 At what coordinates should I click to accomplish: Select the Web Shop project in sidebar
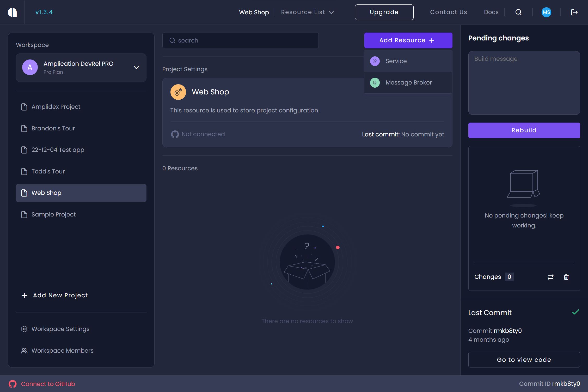[x=81, y=193]
